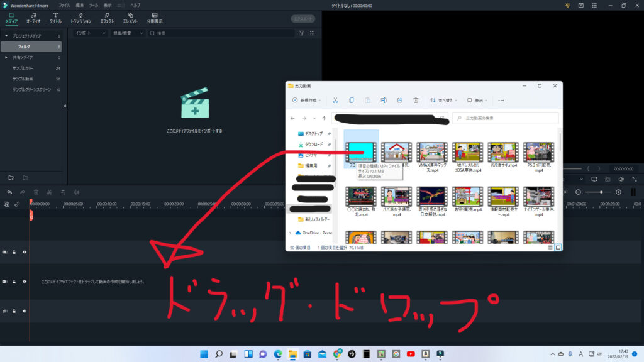Click the media library search field
The height and width of the screenshot is (362, 644).
click(x=221, y=33)
